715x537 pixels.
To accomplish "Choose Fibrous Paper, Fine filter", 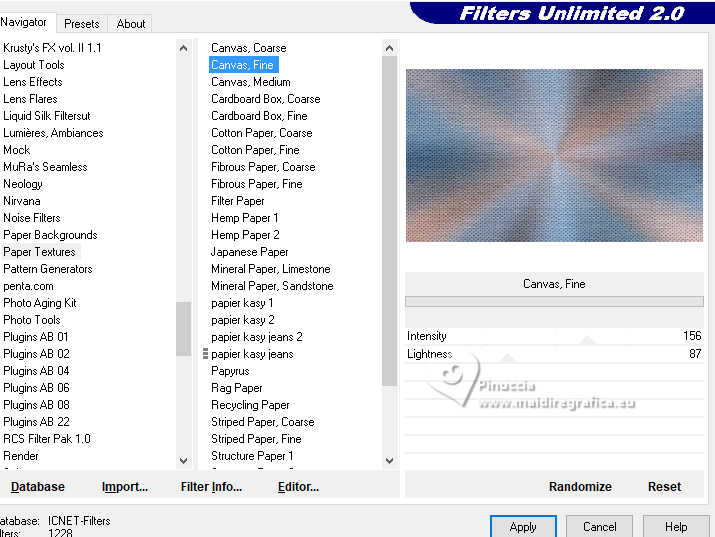I will [257, 184].
